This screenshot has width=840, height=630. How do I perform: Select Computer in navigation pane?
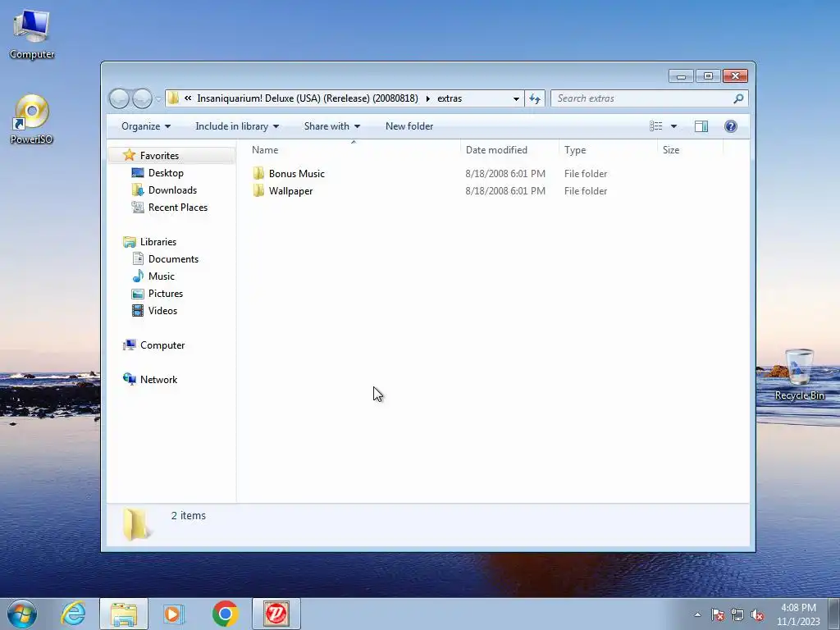point(162,345)
